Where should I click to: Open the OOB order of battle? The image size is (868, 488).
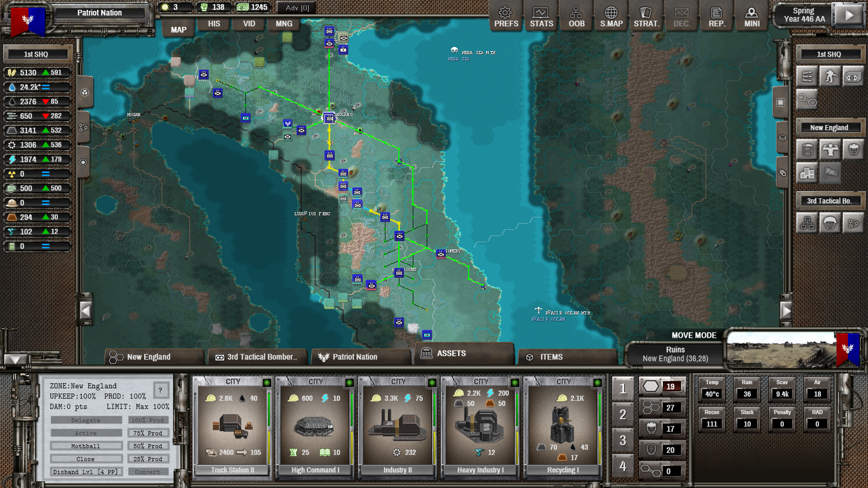coord(576,17)
